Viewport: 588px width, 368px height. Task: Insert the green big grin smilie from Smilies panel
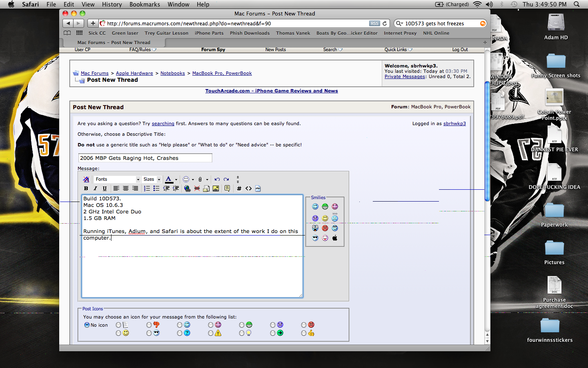(x=325, y=206)
